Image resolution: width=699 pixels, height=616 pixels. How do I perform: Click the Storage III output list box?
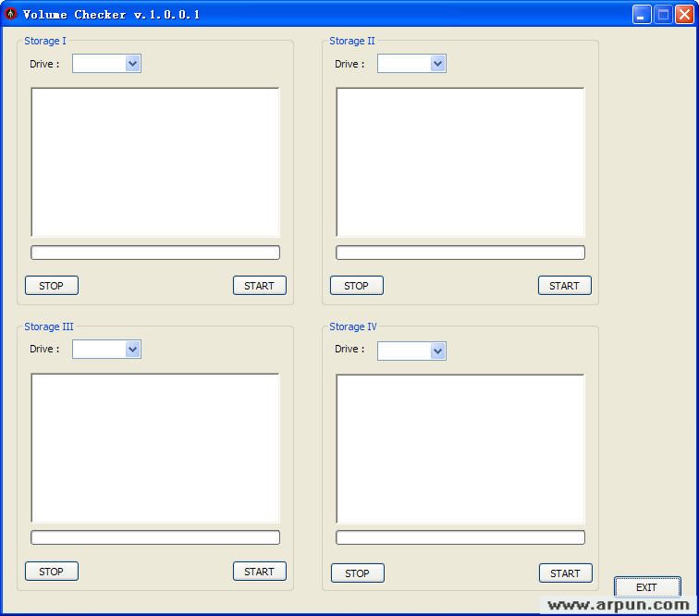point(155,449)
